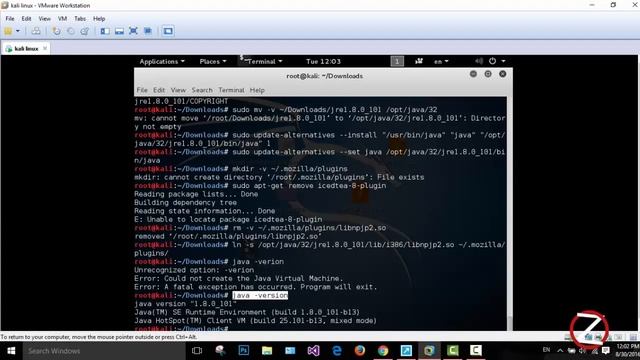Expand the Kali system menu arrow

click(x=503, y=61)
